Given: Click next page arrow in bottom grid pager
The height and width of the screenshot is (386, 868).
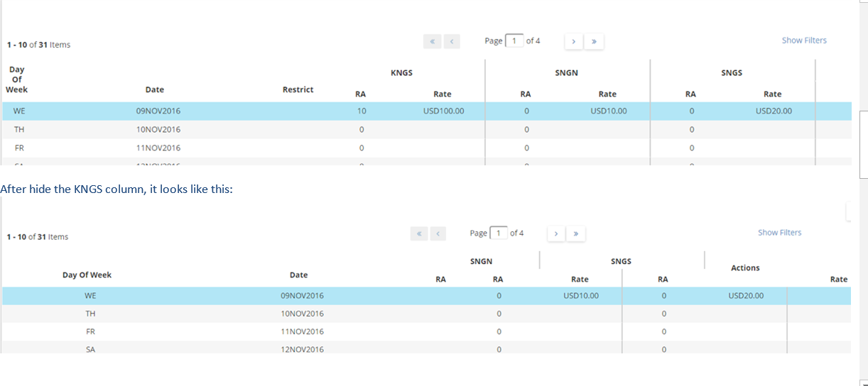Looking at the screenshot, I should click(x=556, y=233).
